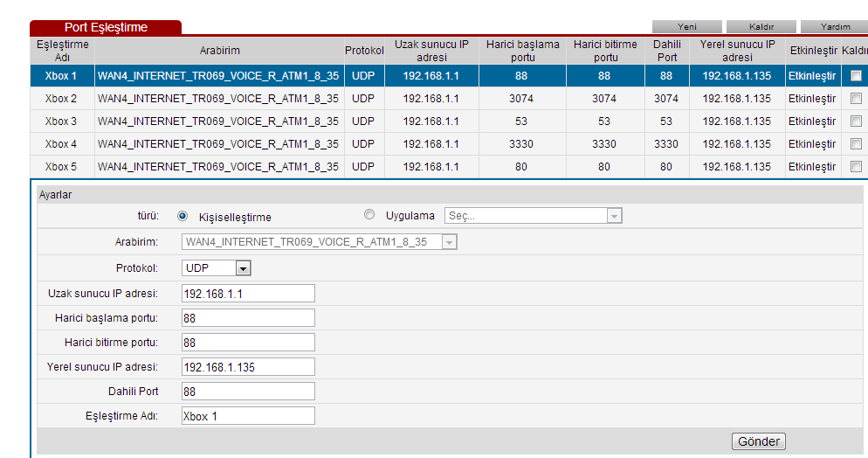Select the Xbox 1 mapping row name
Image resolution: width=868 pixels, height=458 pixels.
point(61,76)
